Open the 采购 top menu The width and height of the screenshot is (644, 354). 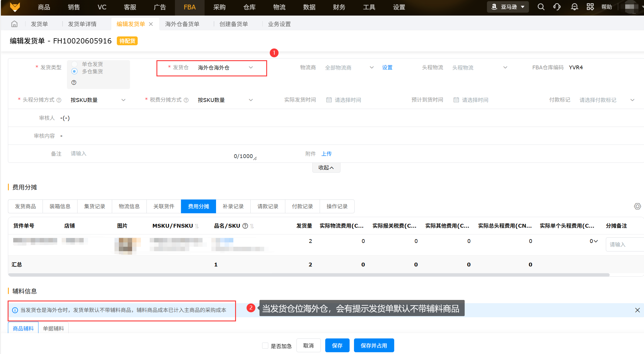(x=219, y=7)
